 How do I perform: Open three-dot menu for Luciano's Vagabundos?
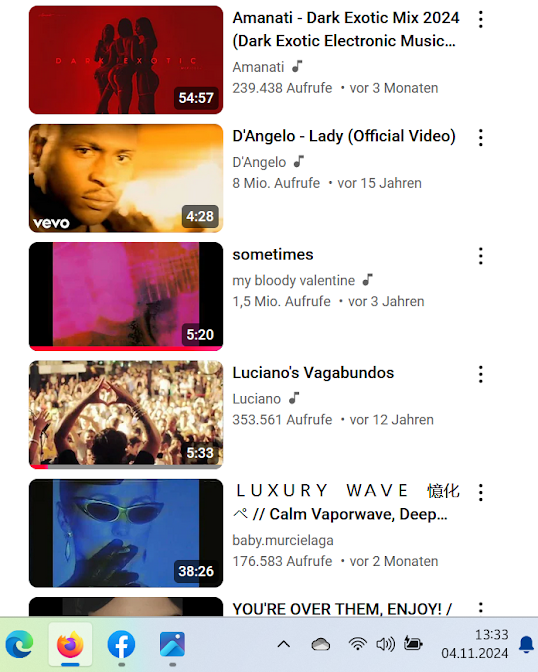pyautogui.click(x=481, y=375)
